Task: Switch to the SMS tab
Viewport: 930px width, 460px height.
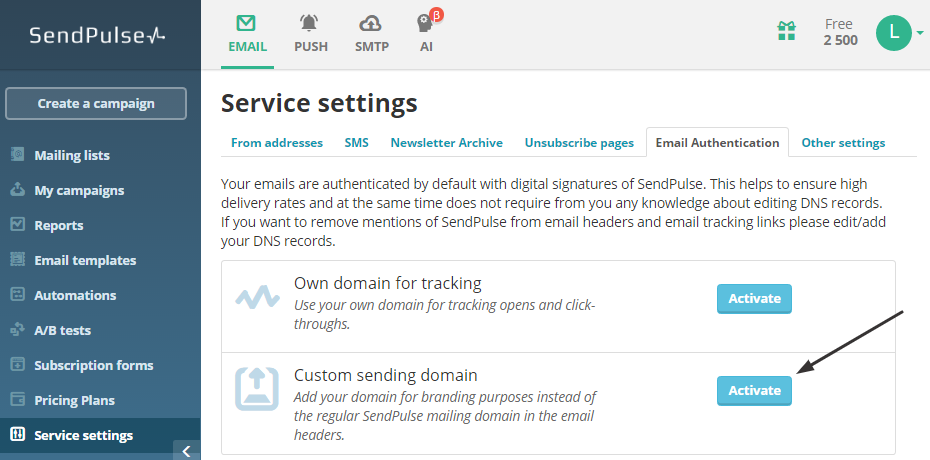Action: (356, 143)
